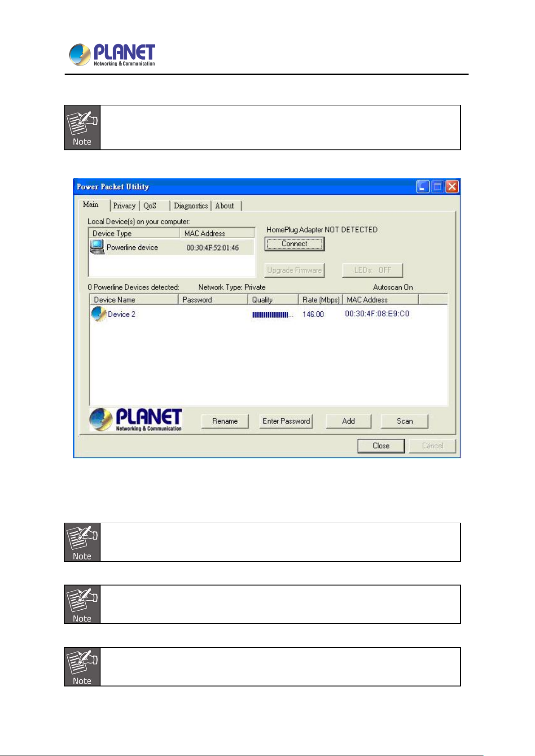The image size is (535, 756).
Task: Click the Powerline device computer icon
Action: tap(97, 247)
